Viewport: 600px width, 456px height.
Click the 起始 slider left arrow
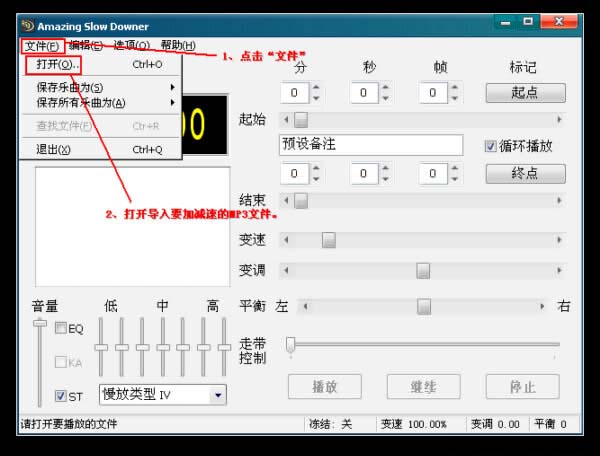pyautogui.click(x=286, y=120)
